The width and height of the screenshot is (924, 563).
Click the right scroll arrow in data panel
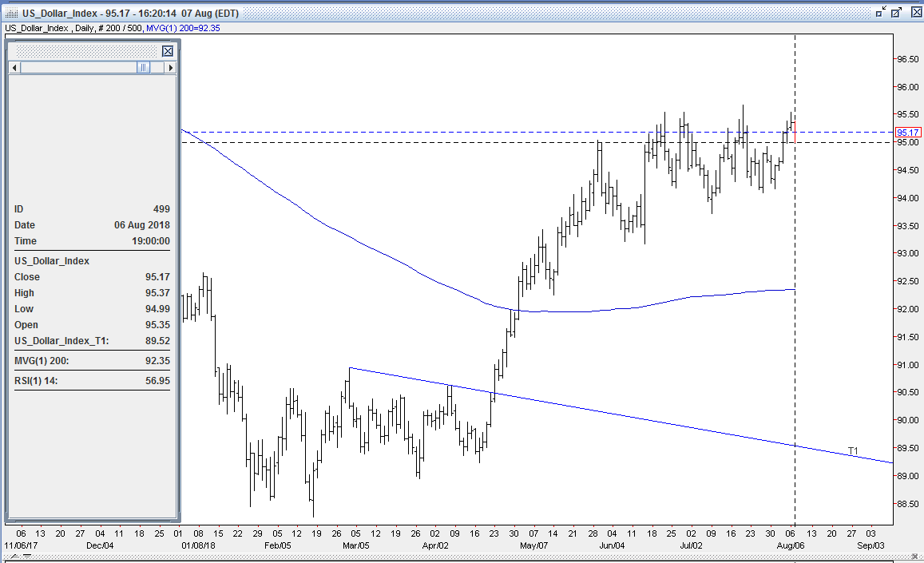[x=171, y=68]
